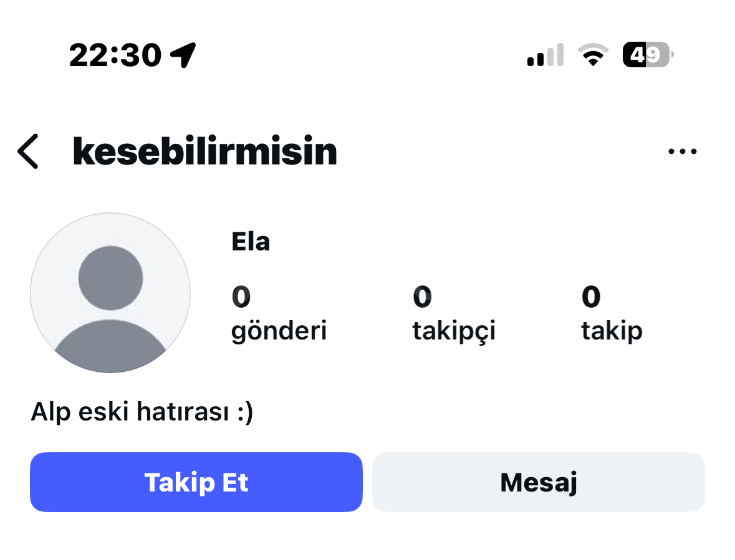The width and height of the screenshot is (735, 560).
Task: Tap the back chevron arrow
Action: pyautogui.click(x=28, y=151)
